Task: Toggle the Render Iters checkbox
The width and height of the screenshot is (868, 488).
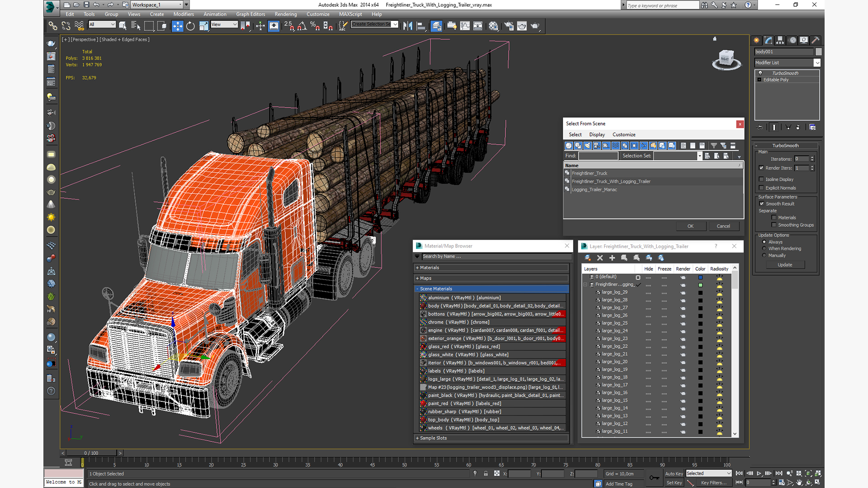Action: point(761,168)
